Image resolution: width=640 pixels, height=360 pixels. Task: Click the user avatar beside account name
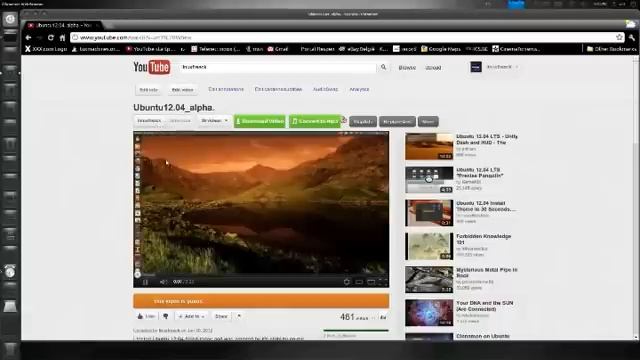[476, 67]
